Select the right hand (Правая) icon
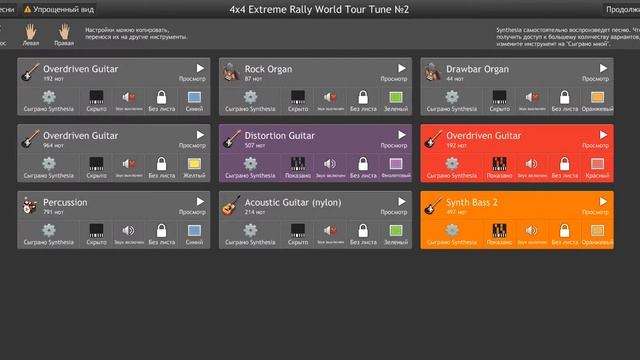Screen dimensions: 640x360 coord(64,31)
